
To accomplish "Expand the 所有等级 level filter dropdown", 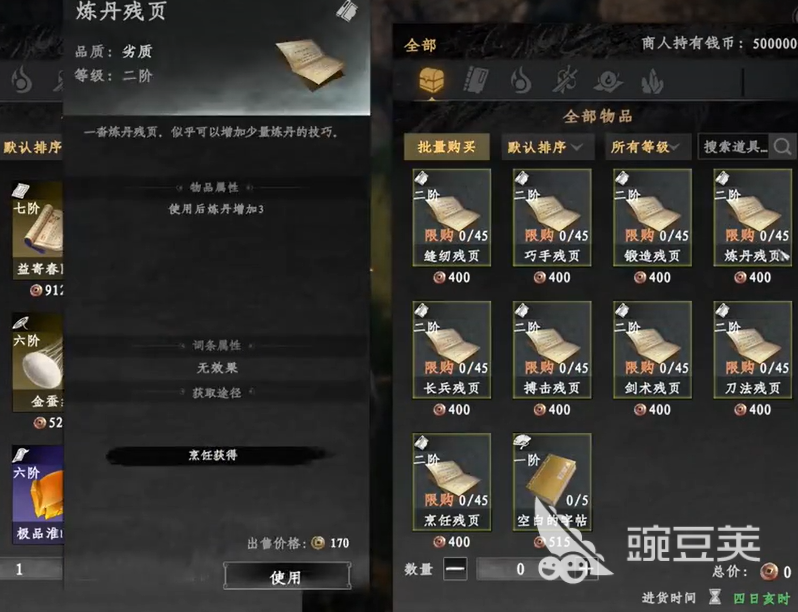I will click(x=648, y=147).
